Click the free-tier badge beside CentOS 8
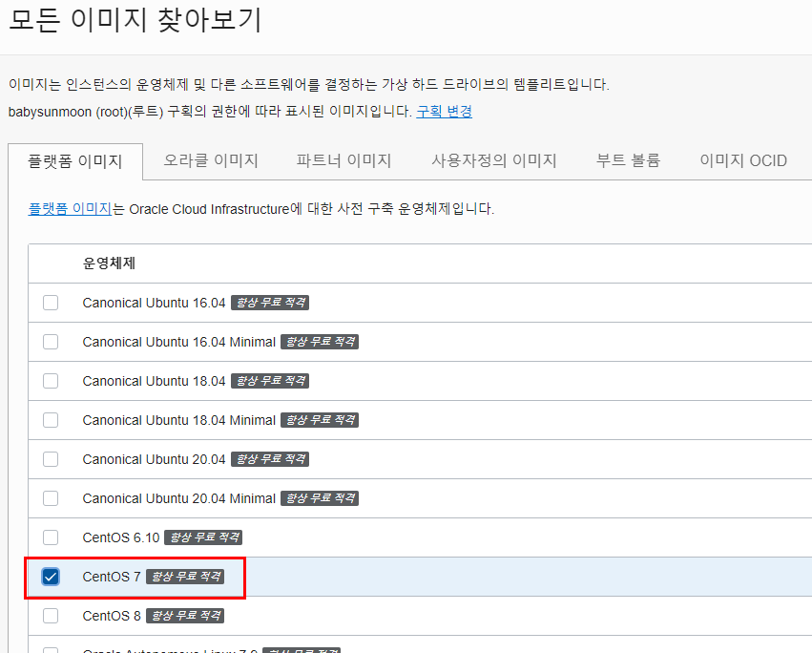Viewport: 812px width, 653px height. coord(185,616)
